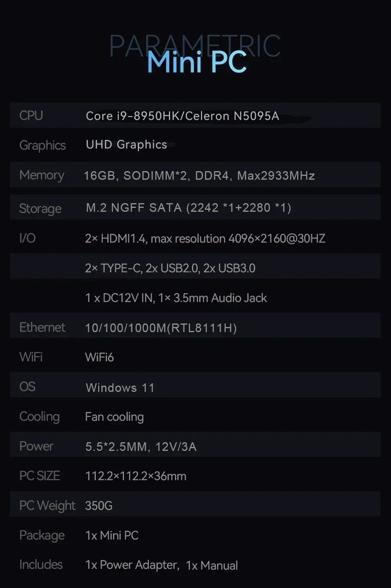Click the Windows 11 OS value
This screenshot has width=391, height=588.
[x=120, y=388]
